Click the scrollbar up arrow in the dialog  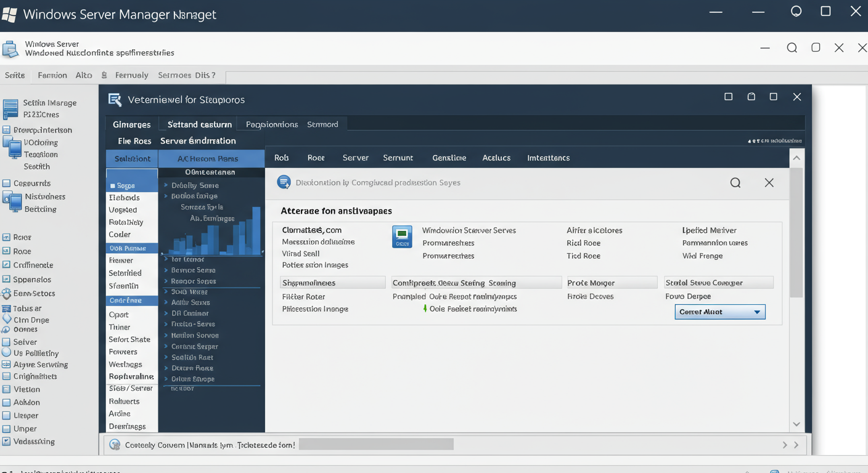click(796, 158)
